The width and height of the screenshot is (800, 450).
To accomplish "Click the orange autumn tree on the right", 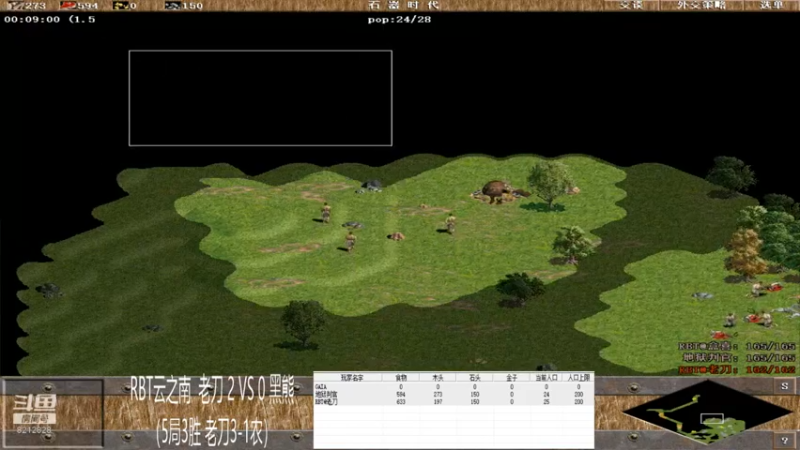I will pos(745,254).
